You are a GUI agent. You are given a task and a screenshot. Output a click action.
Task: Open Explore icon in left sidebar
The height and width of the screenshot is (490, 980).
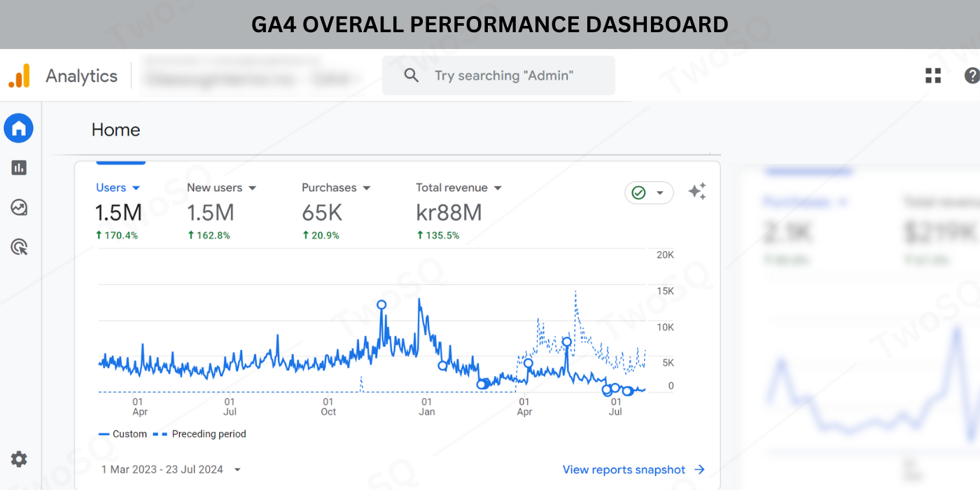tap(19, 207)
